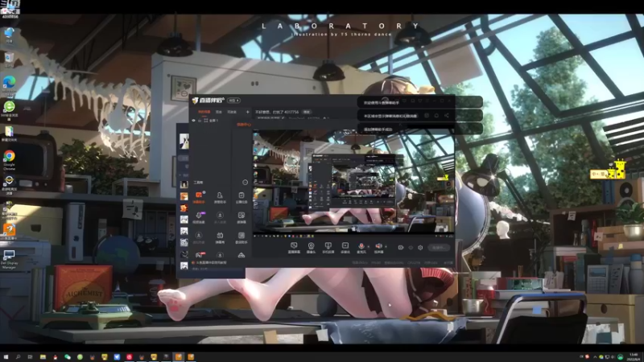
Task: Open settings gear beside the start button
Action: coord(420,248)
